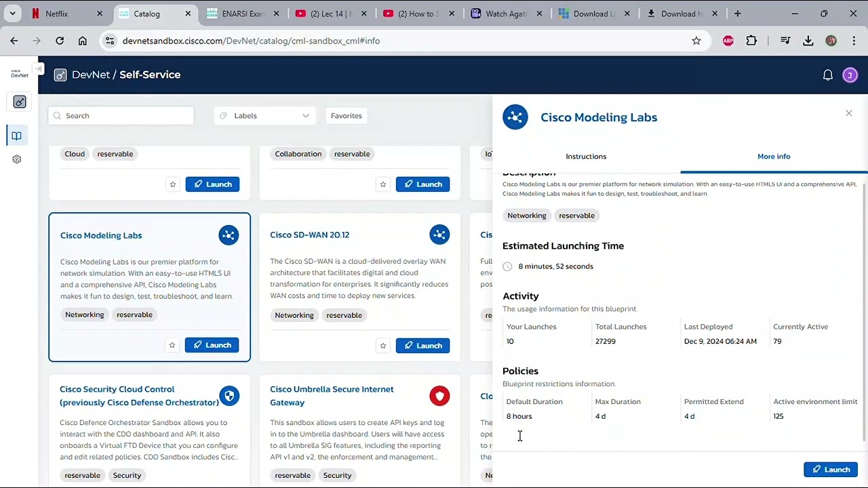Click the Cloud label tag
The width and height of the screenshot is (868, 488).
click(75, 154)
